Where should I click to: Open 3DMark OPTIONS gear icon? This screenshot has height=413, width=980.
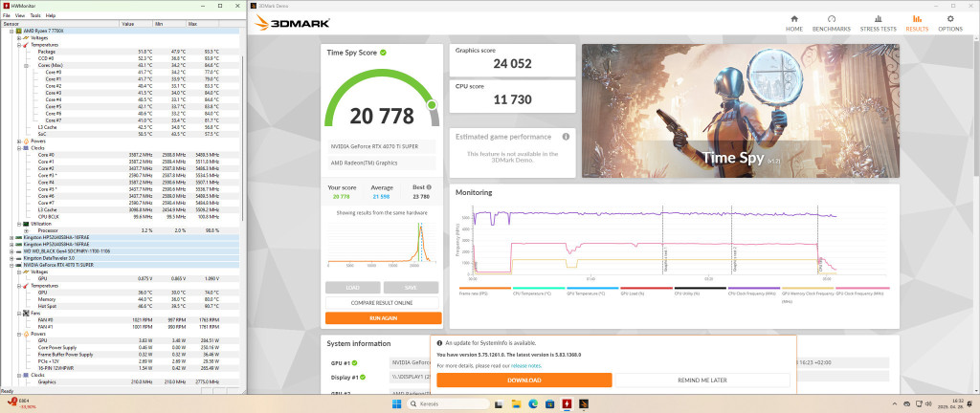949,22
